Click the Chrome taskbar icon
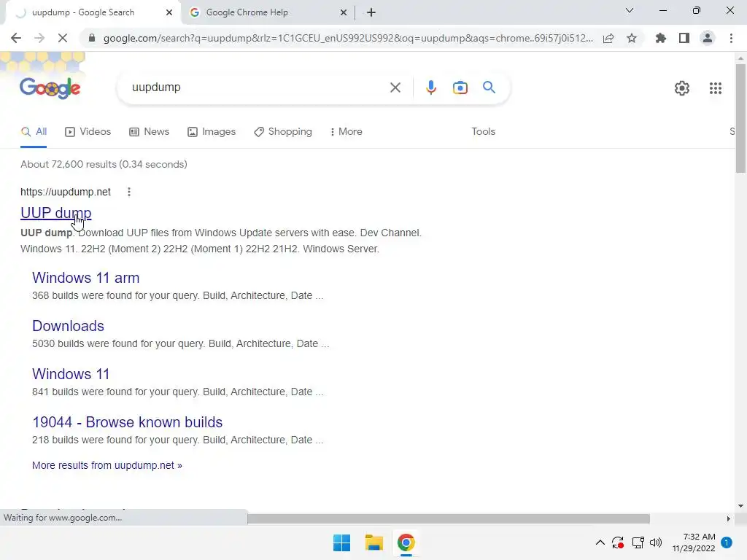The width and height of the screenshot is (747, 560). [x=406, y=542]
